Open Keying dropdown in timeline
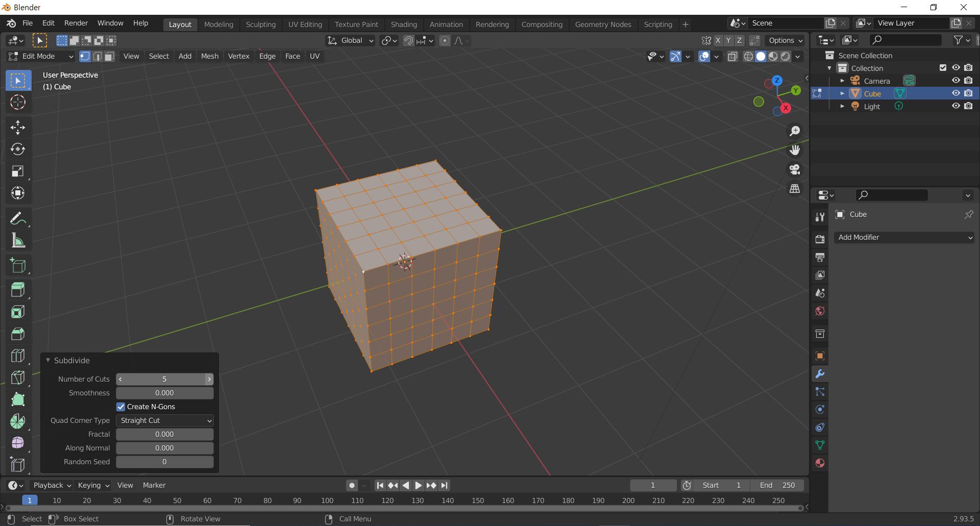The height and width of the screenshot is (526, 980). (x=94, y=485)
